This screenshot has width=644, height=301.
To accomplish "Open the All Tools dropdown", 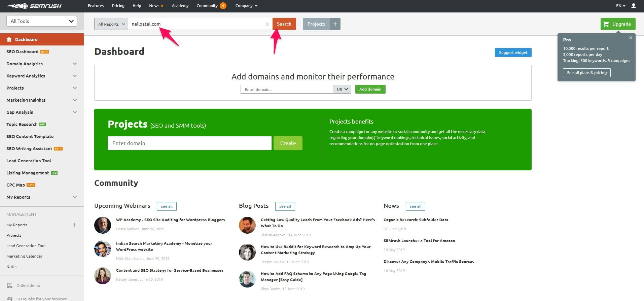I will click(42, 21).
